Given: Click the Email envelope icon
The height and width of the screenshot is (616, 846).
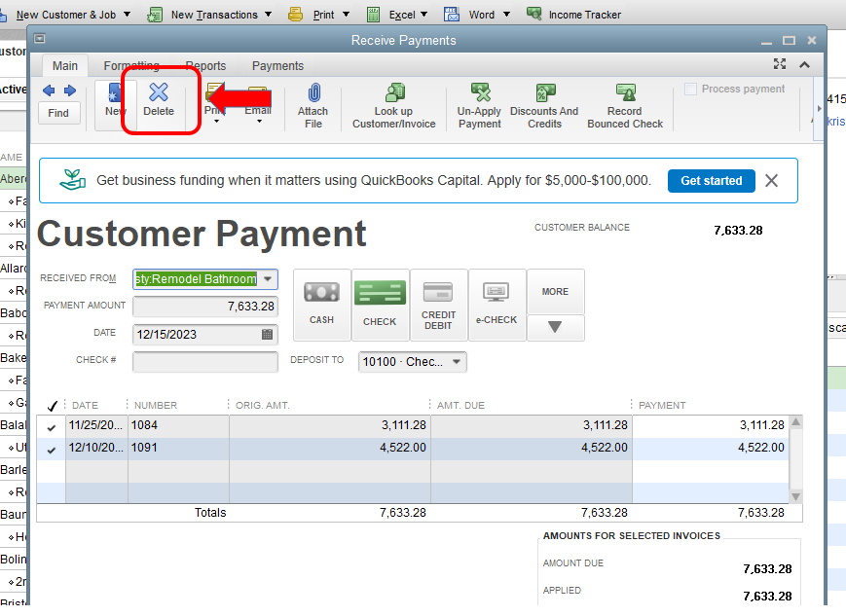Looking at the screenshot, I should (257, 92).
